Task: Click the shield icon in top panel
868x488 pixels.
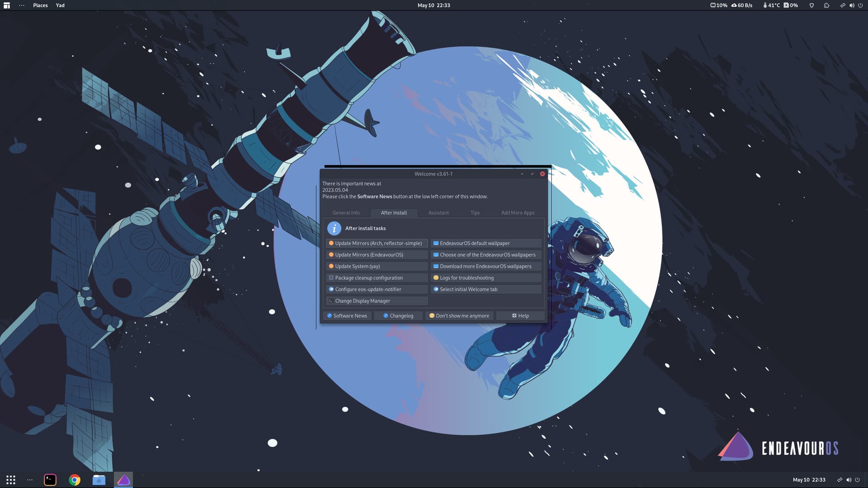Action: pyautogui.click(x=811, y=5)
